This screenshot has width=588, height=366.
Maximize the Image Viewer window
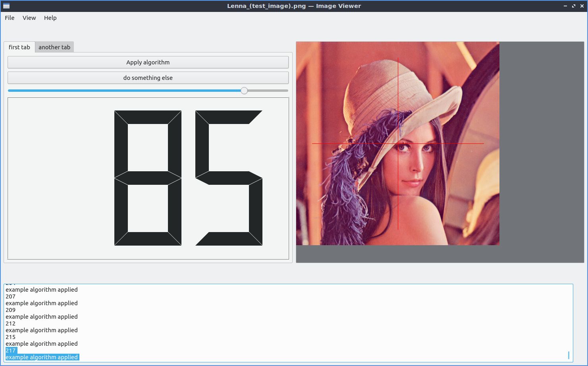click(574, 6)
